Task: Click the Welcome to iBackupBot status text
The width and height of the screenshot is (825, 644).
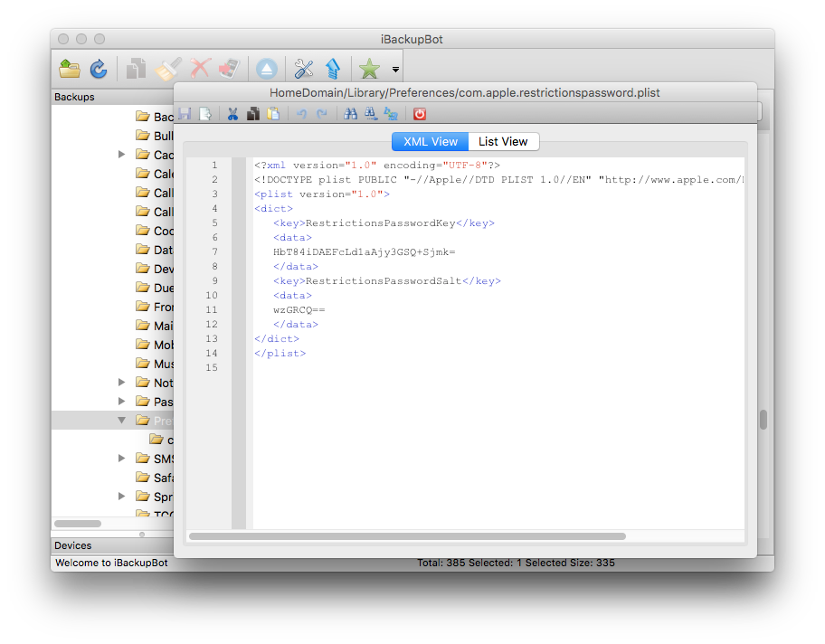Action: (x=111, y=563)
